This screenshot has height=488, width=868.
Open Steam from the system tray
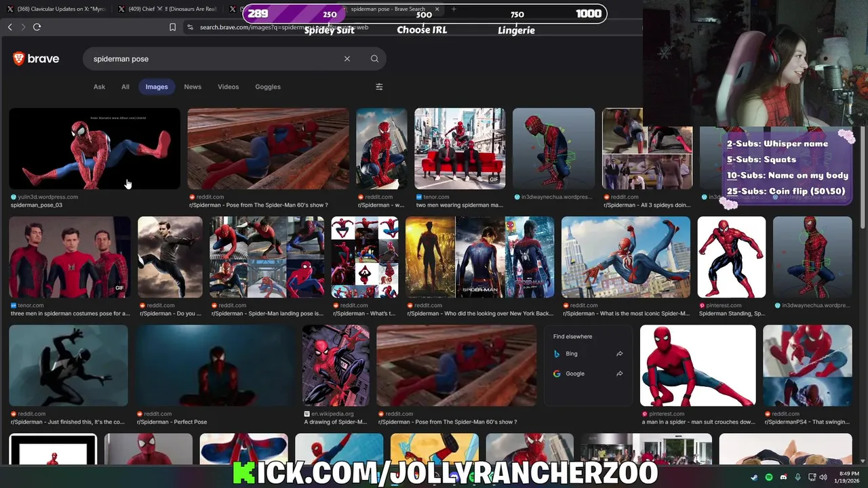755,477
